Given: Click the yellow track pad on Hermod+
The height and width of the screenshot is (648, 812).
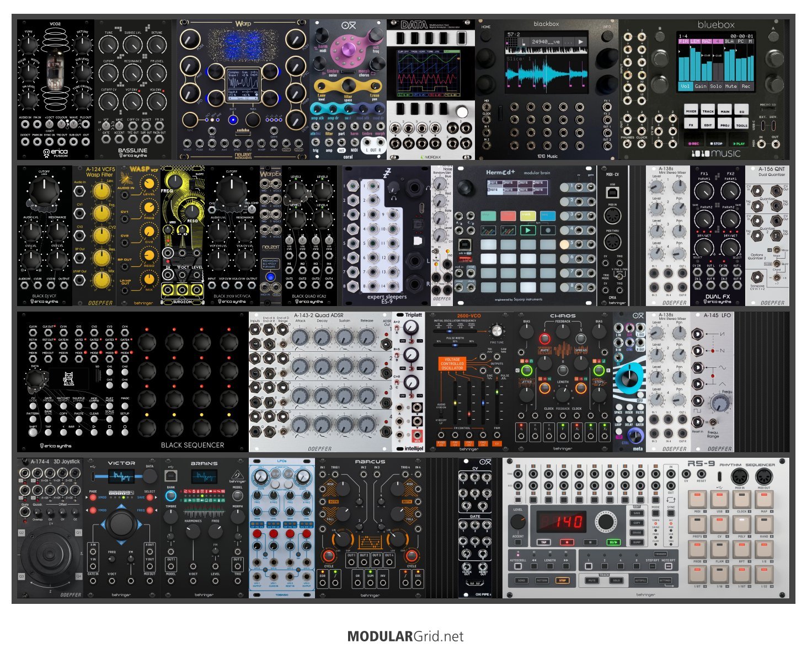Looking at the screenshot, I should 528,216.
